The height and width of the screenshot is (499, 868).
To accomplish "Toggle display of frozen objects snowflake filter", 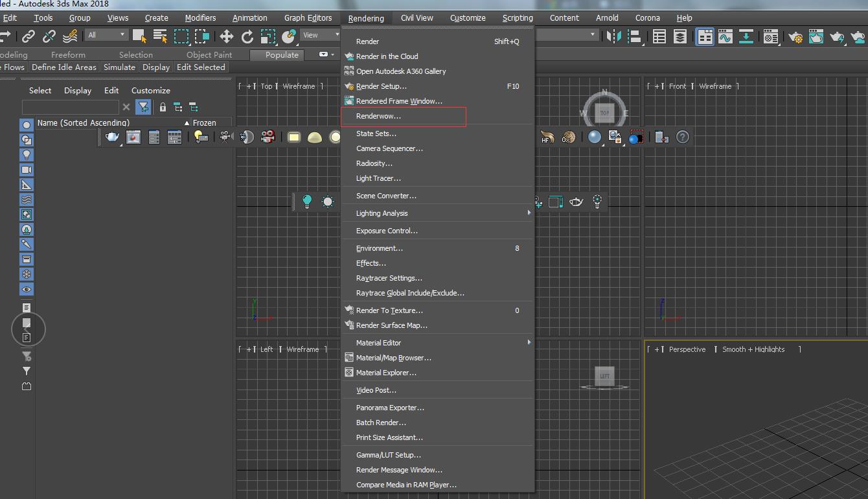I will click(26, 274).
